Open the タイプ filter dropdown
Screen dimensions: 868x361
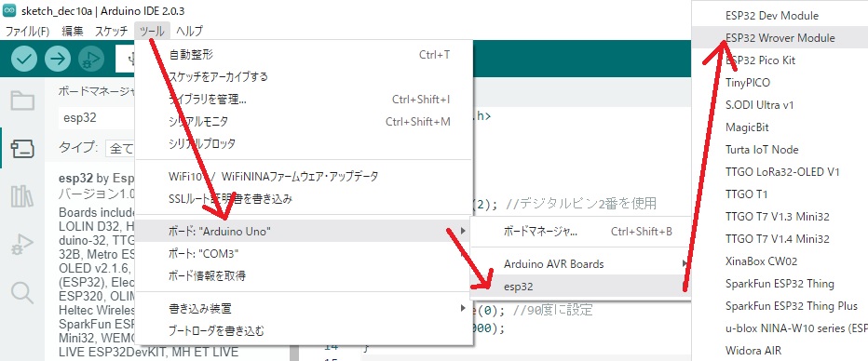tap(121, 148)
